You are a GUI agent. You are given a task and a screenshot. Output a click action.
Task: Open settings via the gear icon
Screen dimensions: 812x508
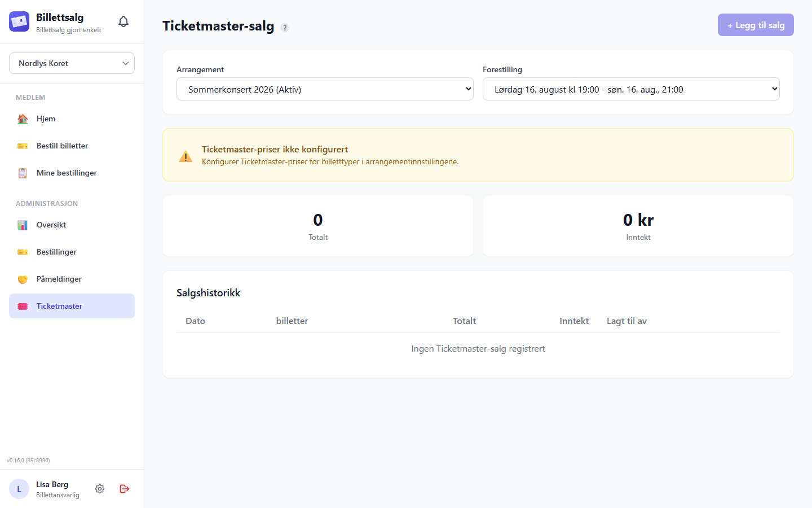100,489
